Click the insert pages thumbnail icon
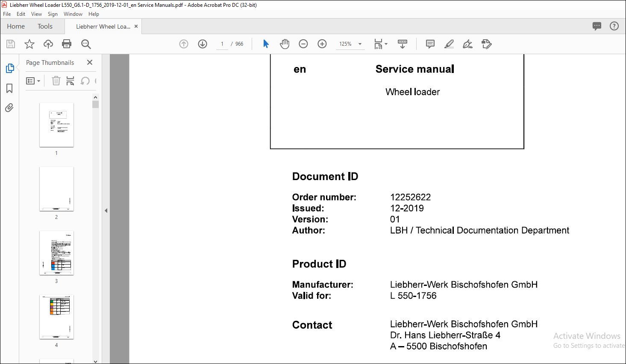Image resolution: width=626 pixels, height=364 pixels. pos(71,81)
